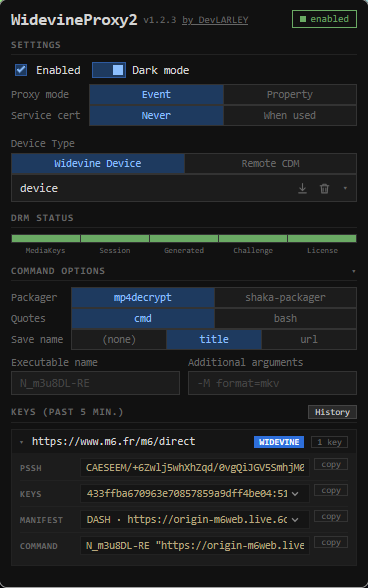The height and width of the screenshot is (588, 368).
Task: Set Save name to title
Action: click(214, 339)
